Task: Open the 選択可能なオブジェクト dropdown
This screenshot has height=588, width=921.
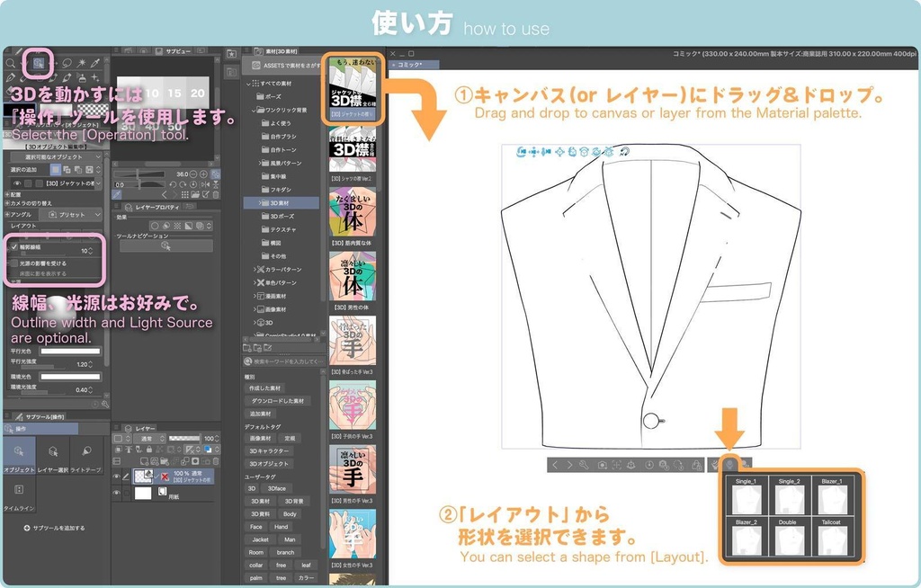Action: [57, 156]
